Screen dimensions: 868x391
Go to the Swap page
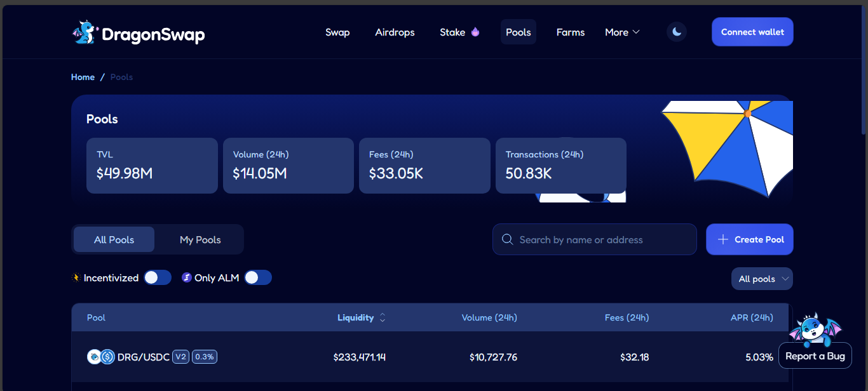[x=337, y=32]
